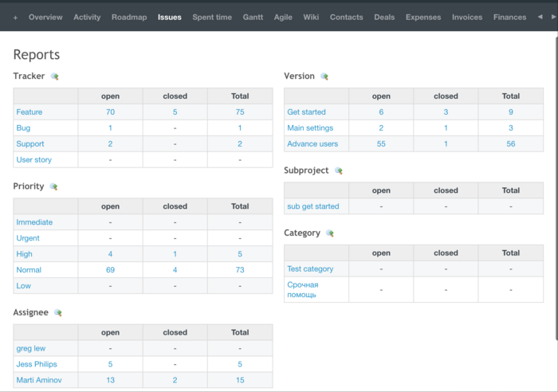Viewport: 558px width, 392px height.
Task: Select the Agile tab
Action: pyautogui.click(x=283, y=17)
